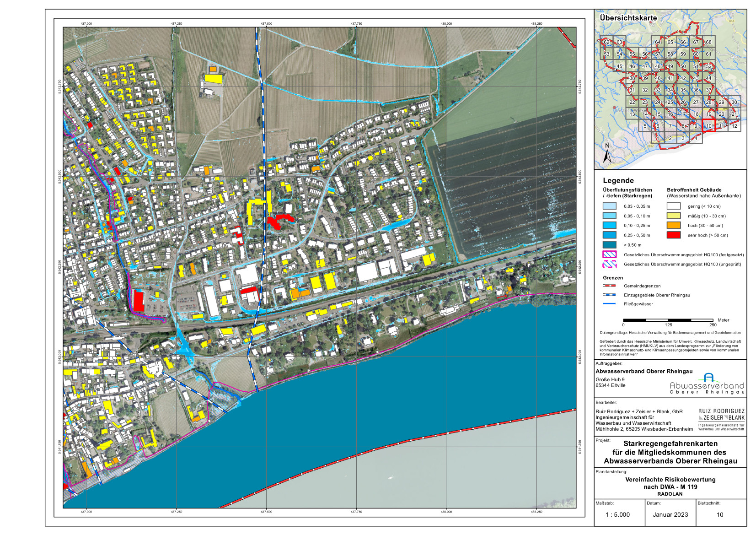This screenshot has height=535, width=756.
Task: Click the festgesetzt HQ100 hatched legend symbol
Action: coord(609,254)
